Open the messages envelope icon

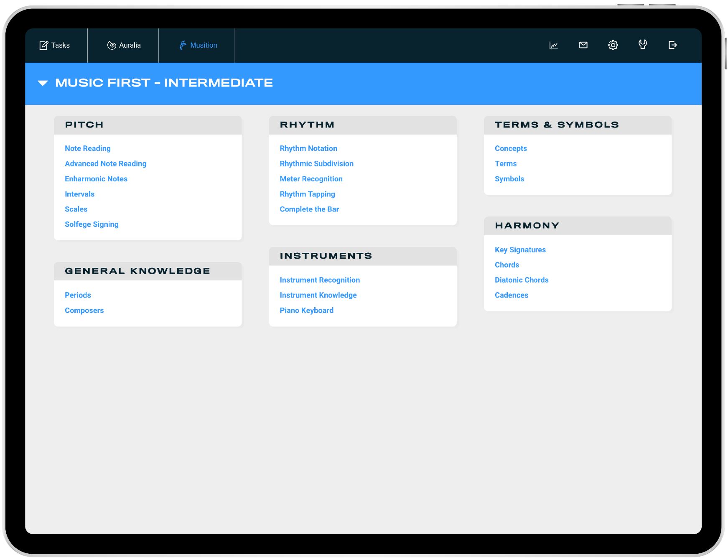coord(583,45)
